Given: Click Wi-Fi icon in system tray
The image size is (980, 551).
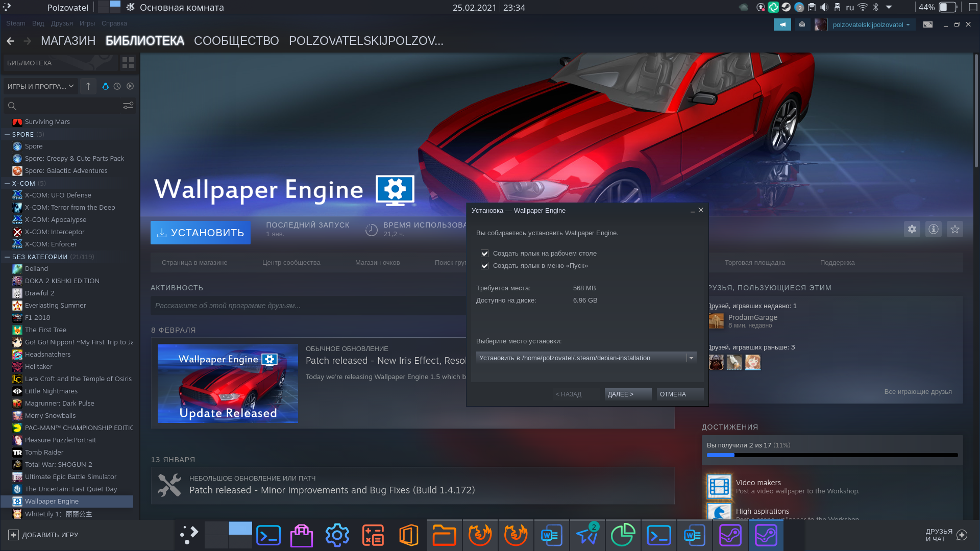Looking at the screenshot, I should pyautogui.click(x=863, y=7).
